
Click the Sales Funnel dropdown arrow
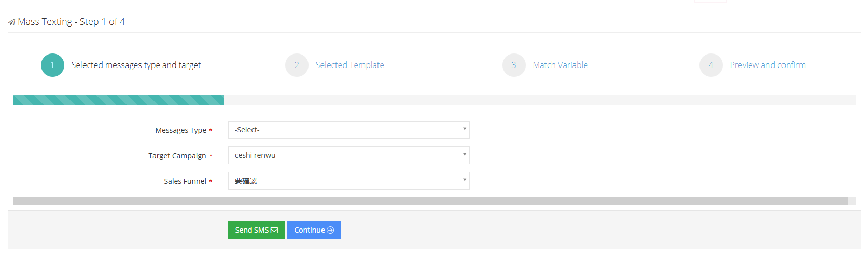click(465, 180)
